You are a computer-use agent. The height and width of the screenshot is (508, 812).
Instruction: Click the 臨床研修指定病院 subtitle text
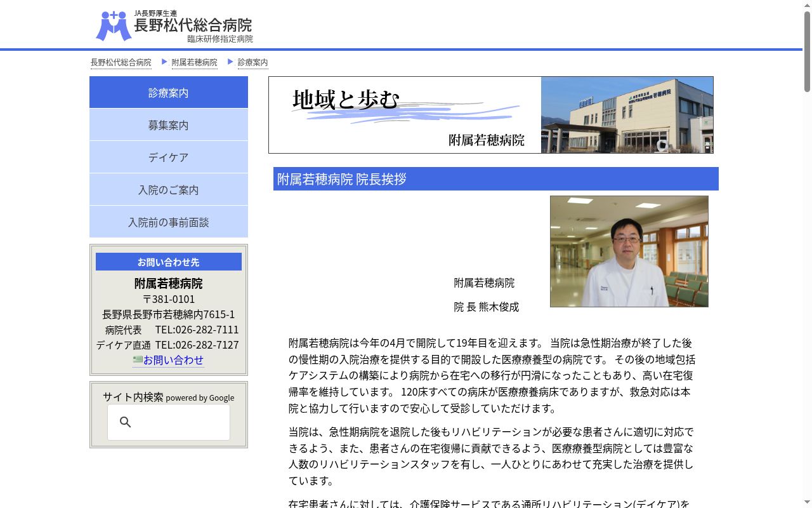(220, 39)
